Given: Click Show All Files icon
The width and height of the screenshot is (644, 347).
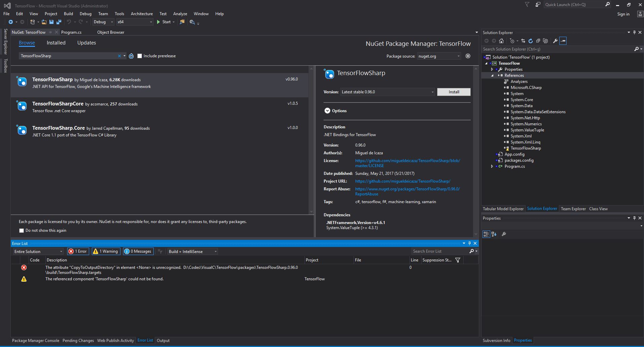Looking at the screenshot, I should pyautogui.click(x=545, y=41).
